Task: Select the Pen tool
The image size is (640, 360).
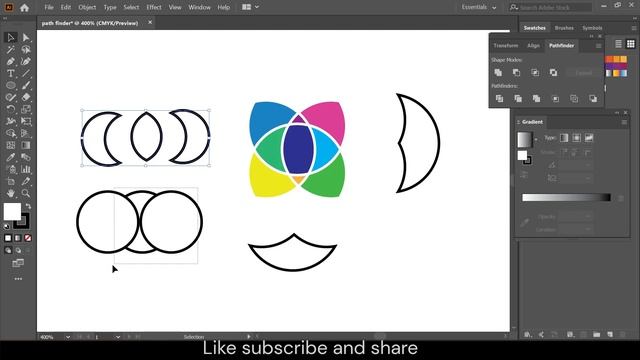Action: (11, 62)
